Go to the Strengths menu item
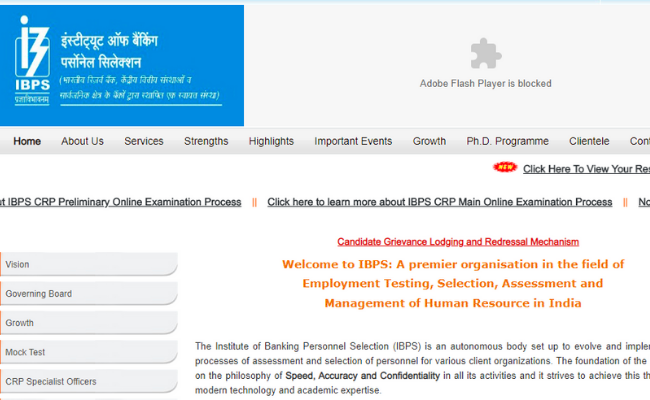The height and width of the screenshot is (400, 650). click(x=206, y=141)
